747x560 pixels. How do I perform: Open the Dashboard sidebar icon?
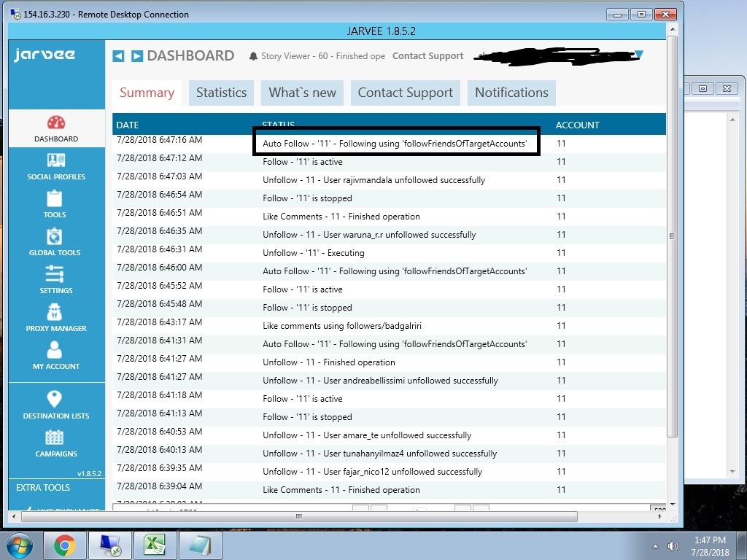click(56, 128)
